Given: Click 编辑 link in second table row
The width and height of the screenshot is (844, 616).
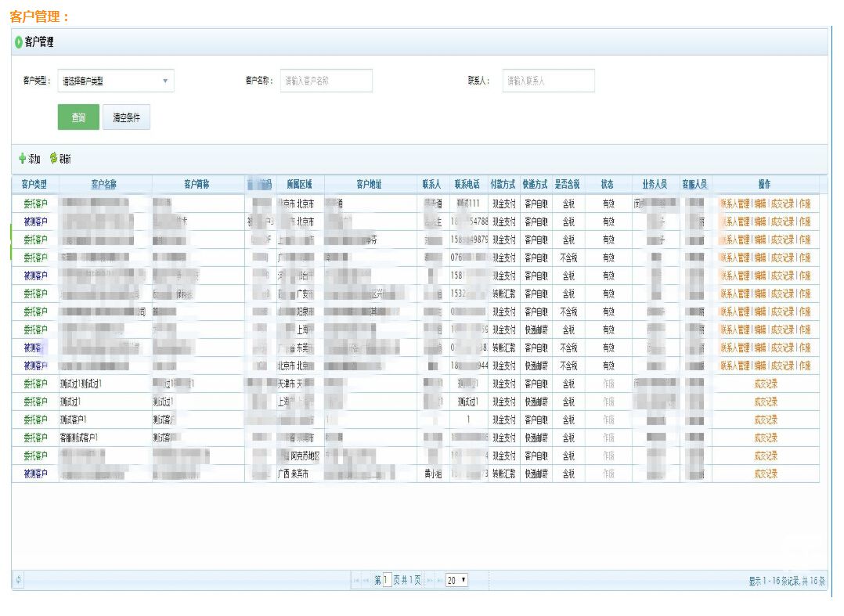Looking at the screenshot, I should [760, 222].
